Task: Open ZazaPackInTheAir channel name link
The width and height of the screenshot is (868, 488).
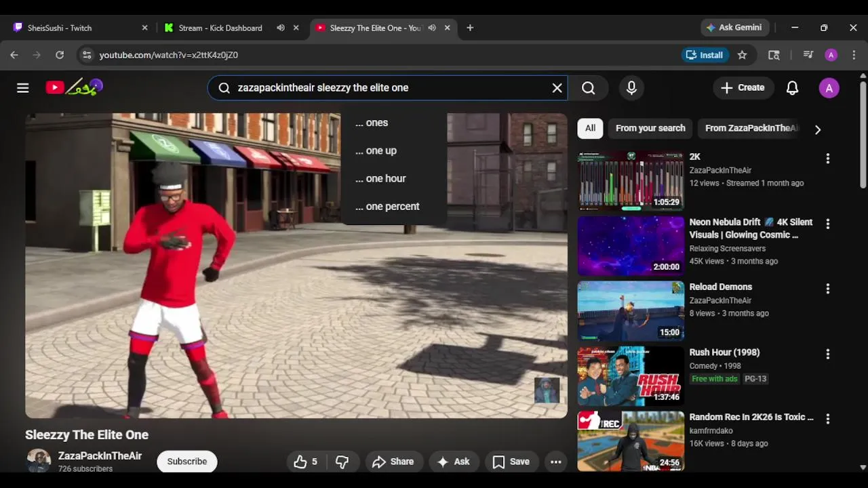Action: coord(100,456)
